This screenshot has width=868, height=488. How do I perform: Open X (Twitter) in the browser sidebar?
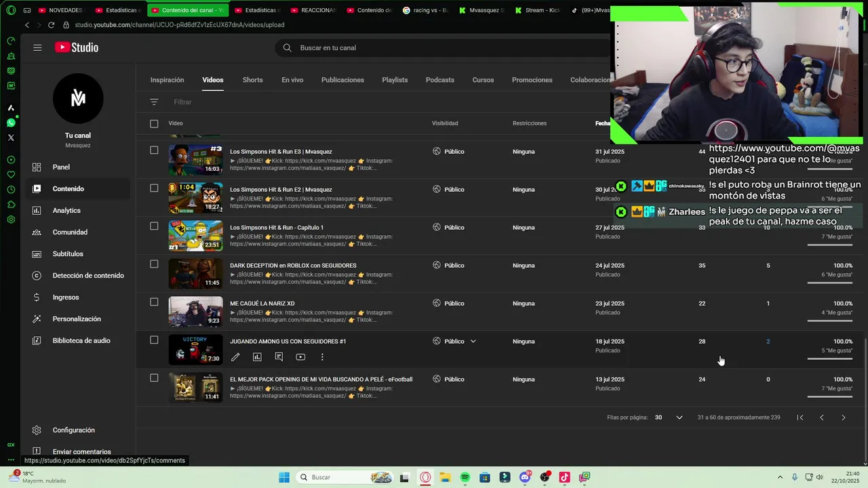(x=11, y=138)
